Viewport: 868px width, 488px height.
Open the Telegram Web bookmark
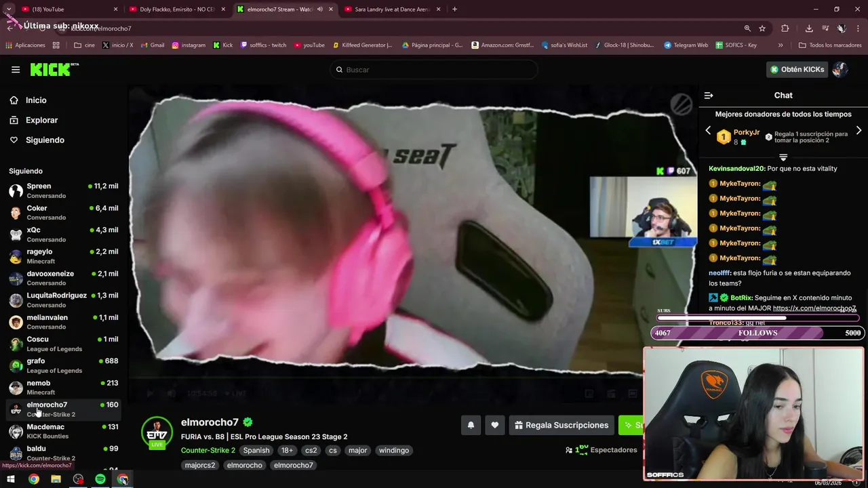tap(686, 45)
